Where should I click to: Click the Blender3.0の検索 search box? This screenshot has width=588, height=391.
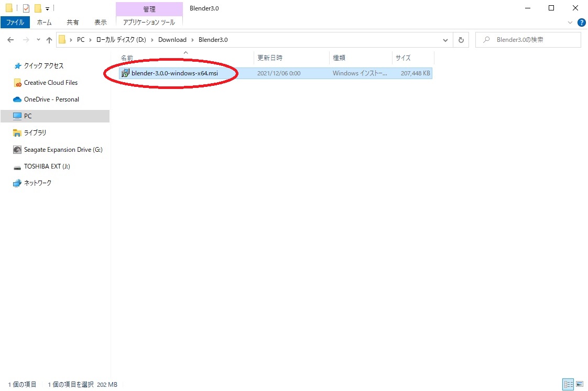(x=528, y=40)
